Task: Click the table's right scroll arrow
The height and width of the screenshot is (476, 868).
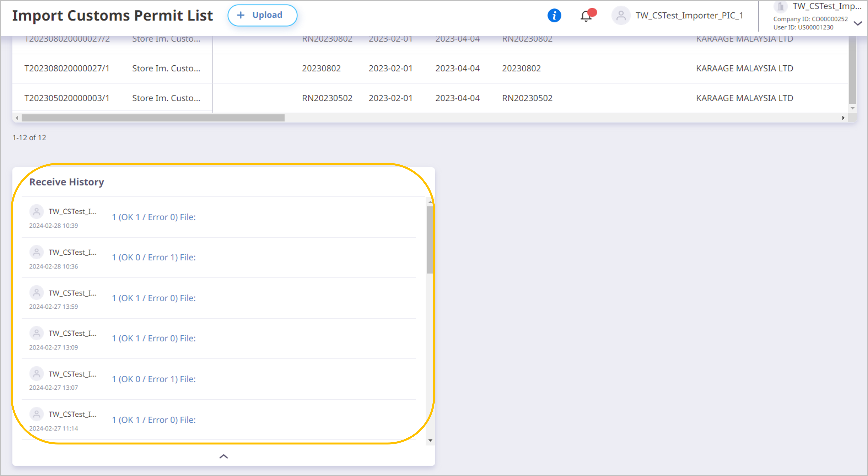Action: (x=843, y=118)
